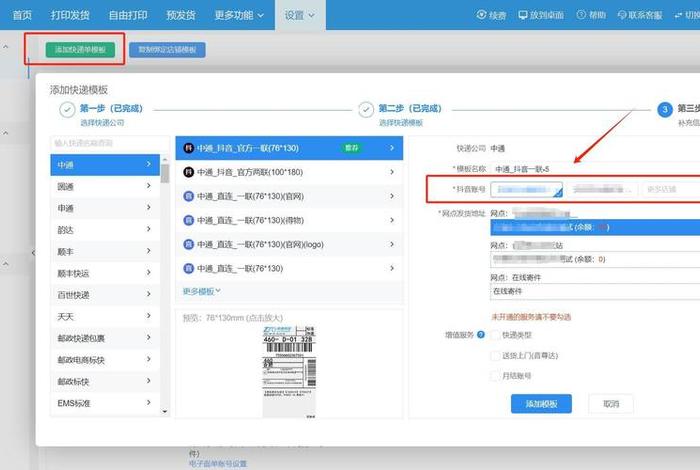Click the chevron on 官方一联(76*130) template row

(392, 148)
